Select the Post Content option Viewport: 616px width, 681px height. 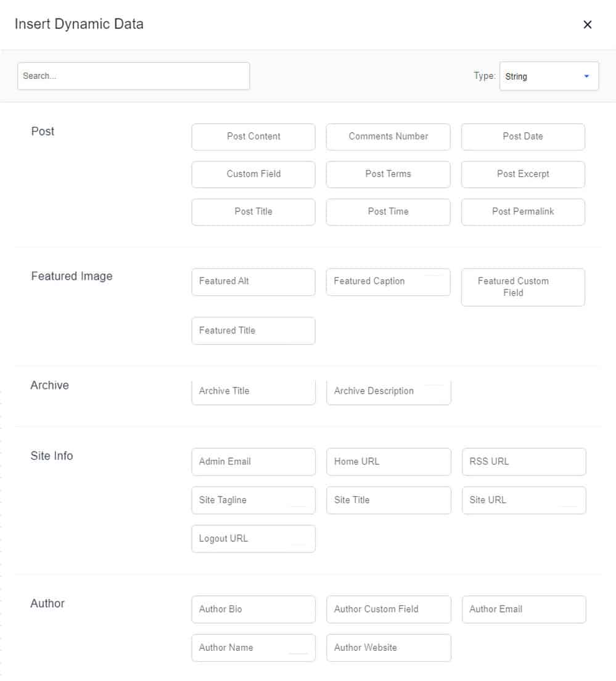click(x=253, y=137)
